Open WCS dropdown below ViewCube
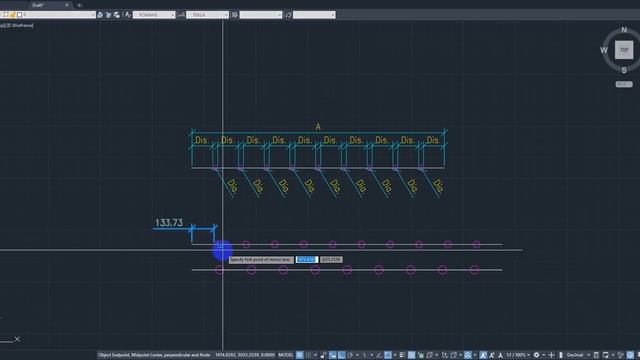This screenshot has height=360, width=640. pos(624,84)
